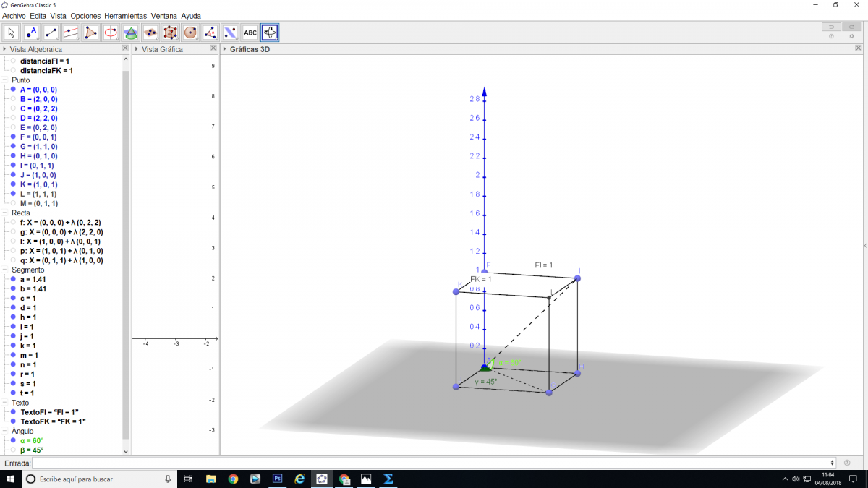Select the Point tool in toolbar
The width and height of the screenshot is (868, 488).
point(31,33)
